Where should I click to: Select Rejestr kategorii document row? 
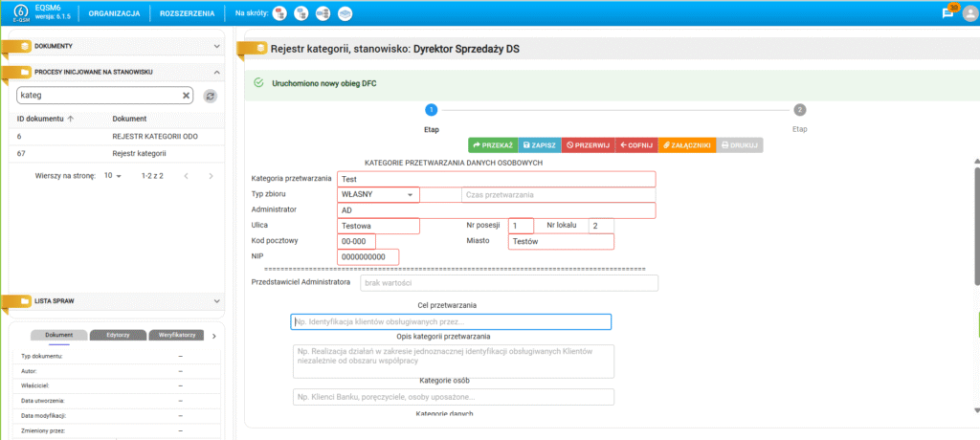pos(140,153)
